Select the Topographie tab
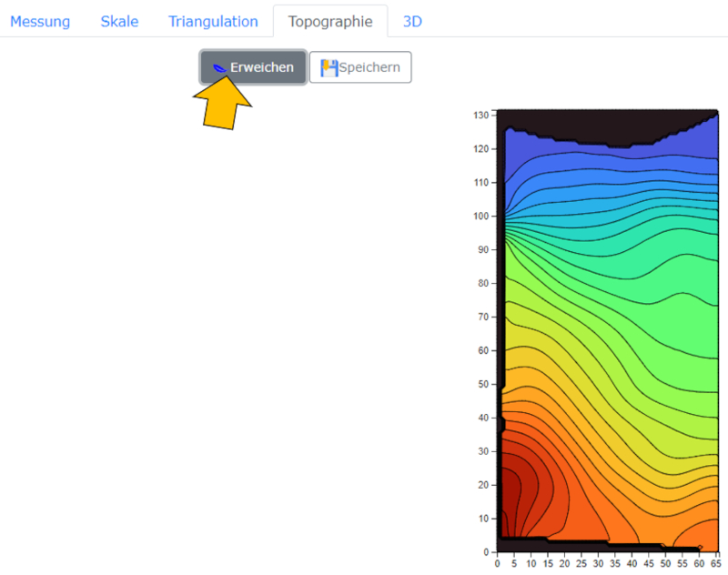 [x=330, y=21]
